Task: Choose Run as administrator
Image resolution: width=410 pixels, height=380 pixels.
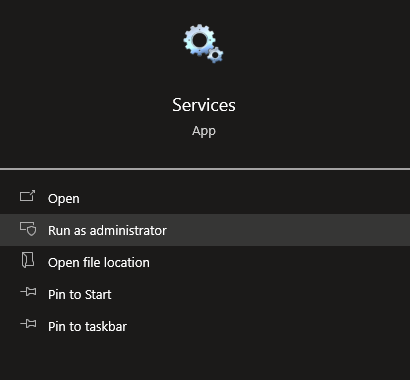Action: 107,230
